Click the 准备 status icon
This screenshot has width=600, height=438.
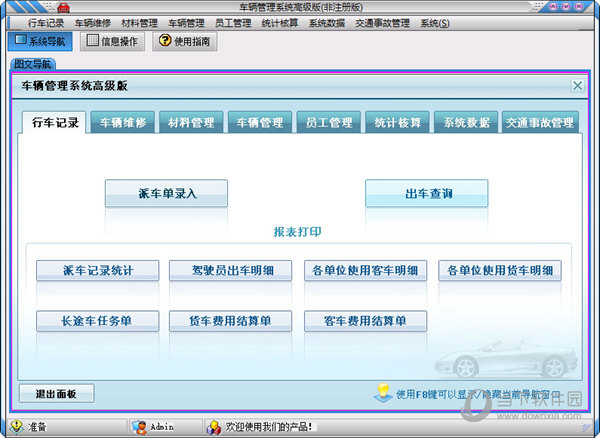tap(16, 427)
